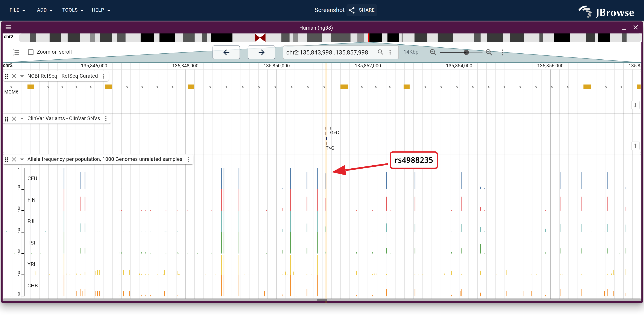The width and height of the screenshot is (644, 326).
Task: Grab drag handle of Allele frequency track
Action: click(x=7, y=159)
